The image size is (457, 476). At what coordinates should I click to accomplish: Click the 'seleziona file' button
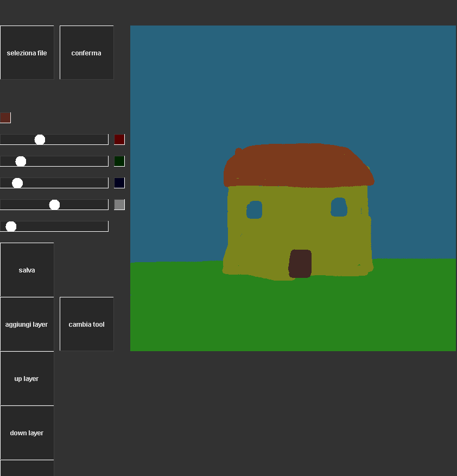(27, 53)
